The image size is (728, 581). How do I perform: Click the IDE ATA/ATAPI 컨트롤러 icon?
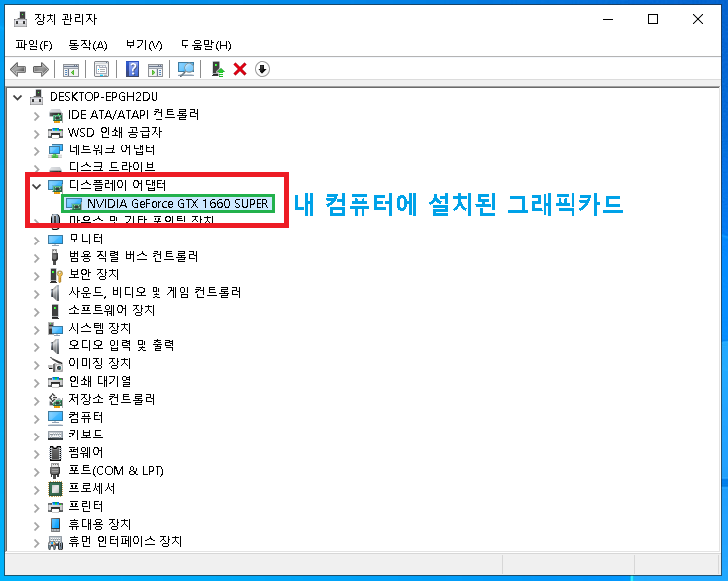coord(55,115)
